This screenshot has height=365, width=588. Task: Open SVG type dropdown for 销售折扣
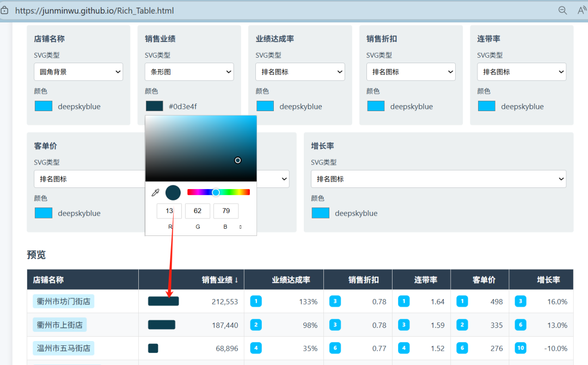[x=411, y=72]
